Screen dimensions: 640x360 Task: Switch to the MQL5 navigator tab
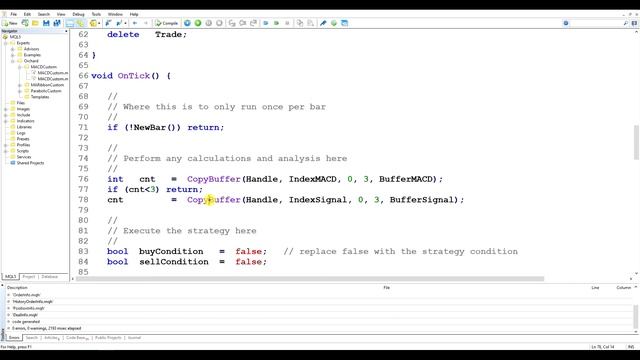pyautogui.click(x=10, y=277)
